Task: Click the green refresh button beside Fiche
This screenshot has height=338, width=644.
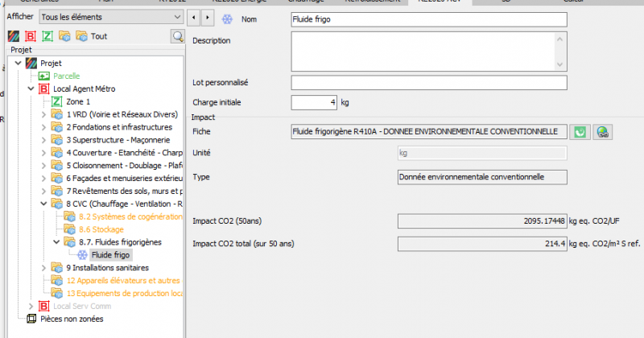Action: (580, 131)
